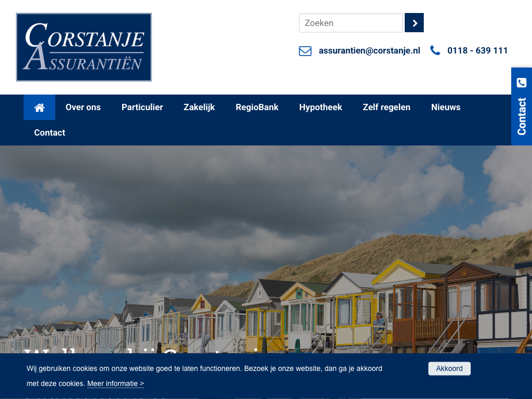Image resolution: width=532 pixels, height=399 pixels.
Task: Click the envelope email icon
Action: pyautogui.click(x=305, y=51)
